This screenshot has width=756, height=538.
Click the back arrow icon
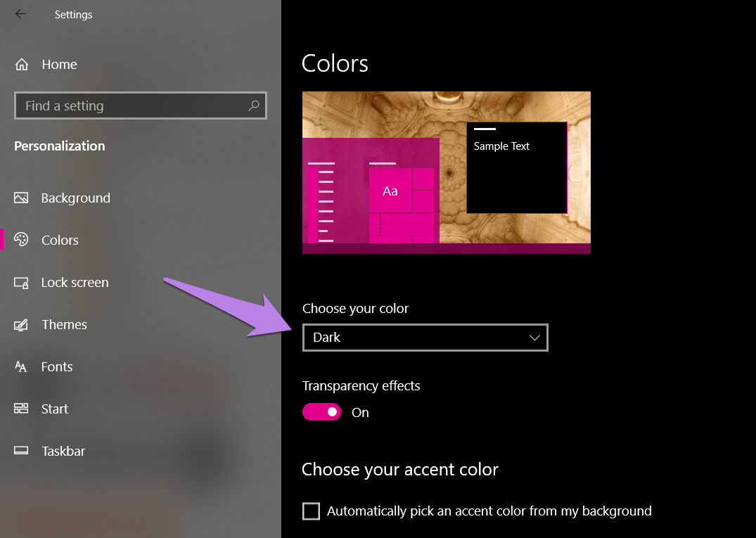20,14
